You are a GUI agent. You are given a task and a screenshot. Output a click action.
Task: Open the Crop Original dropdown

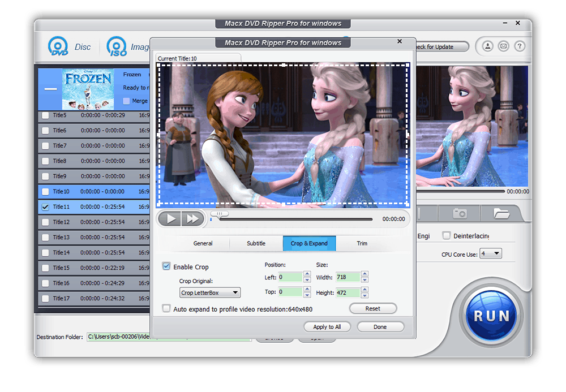(x=210, y=292)
